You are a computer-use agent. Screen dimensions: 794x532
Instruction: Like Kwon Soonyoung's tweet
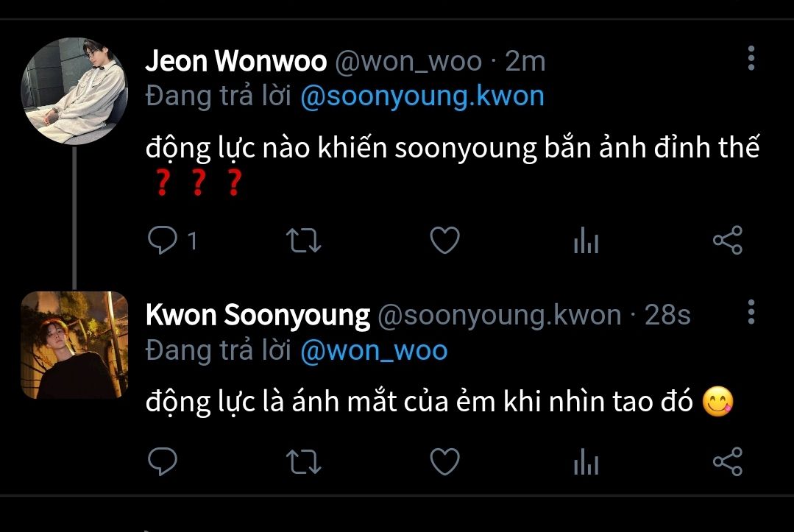point(444,461)
